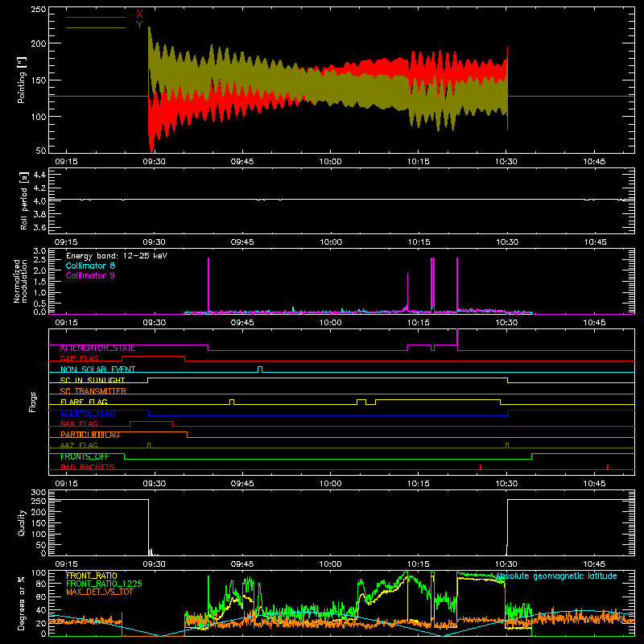Click the Collimator 9 spike near 09:39

point(208,286)
